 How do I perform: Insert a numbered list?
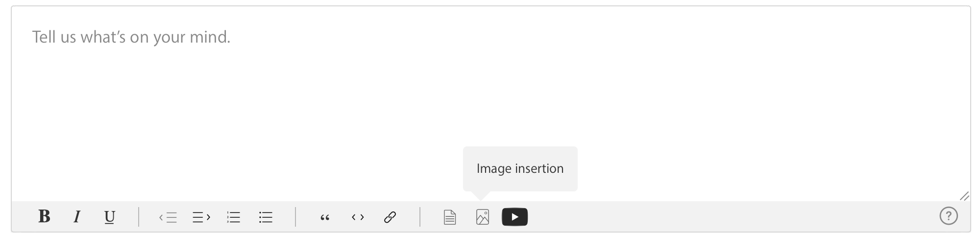point(234,217)
